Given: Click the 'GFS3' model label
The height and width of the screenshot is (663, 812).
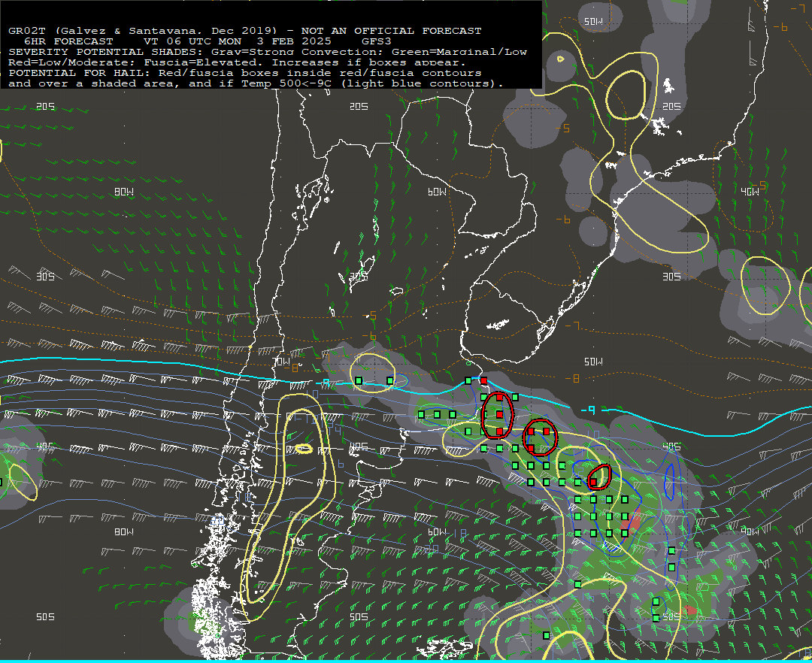Looking at the screenshot, I should [x=377, y=41].
